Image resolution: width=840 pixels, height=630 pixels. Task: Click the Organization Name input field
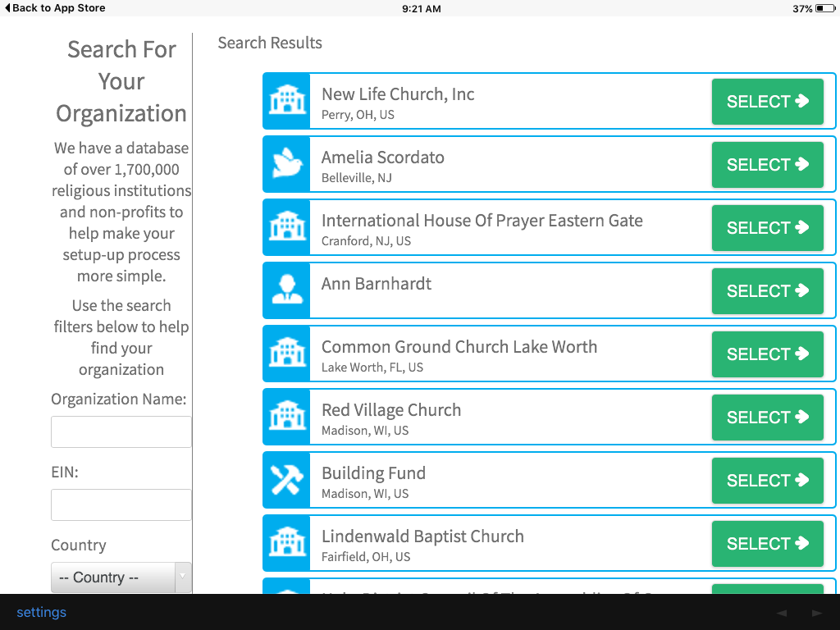pyautogui.click(x=121, y=431)
